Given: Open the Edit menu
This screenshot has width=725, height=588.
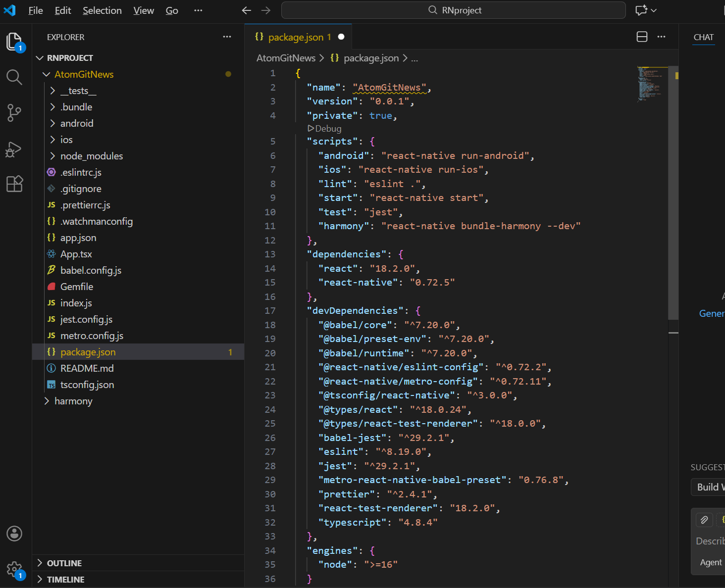Looking at the screenshot, I should coord(63,10).
